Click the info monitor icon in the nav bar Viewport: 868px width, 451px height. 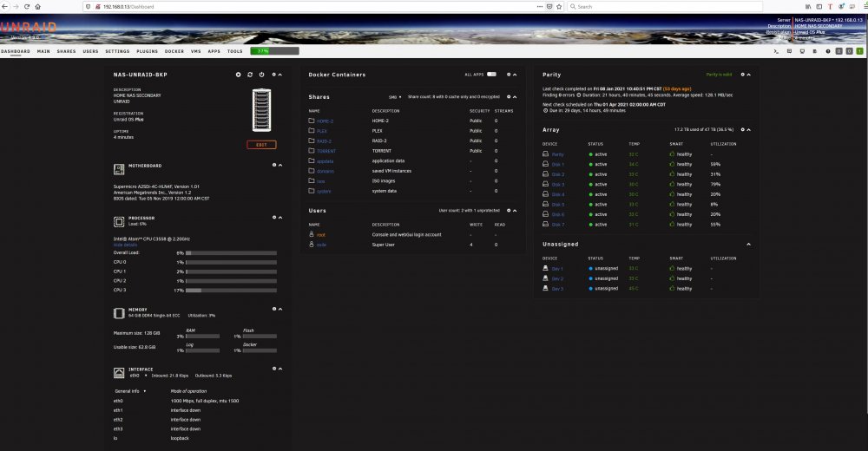click(802, 51)
